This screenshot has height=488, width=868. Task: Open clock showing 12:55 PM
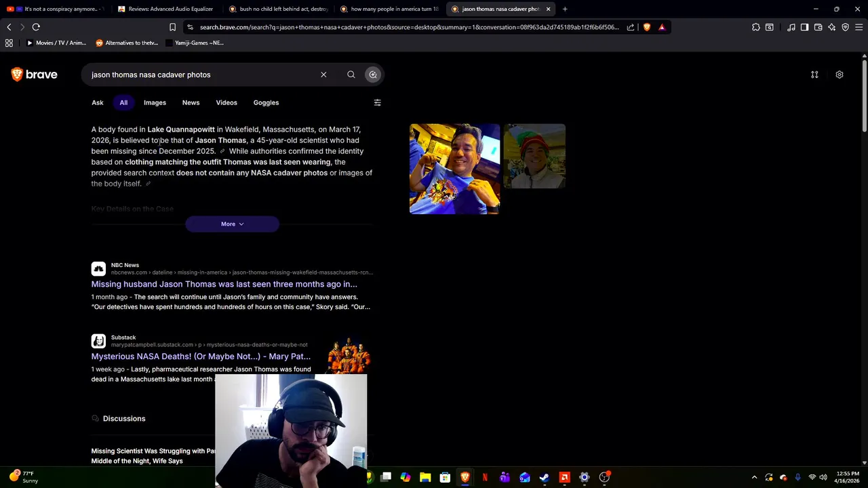pos(848,477)
